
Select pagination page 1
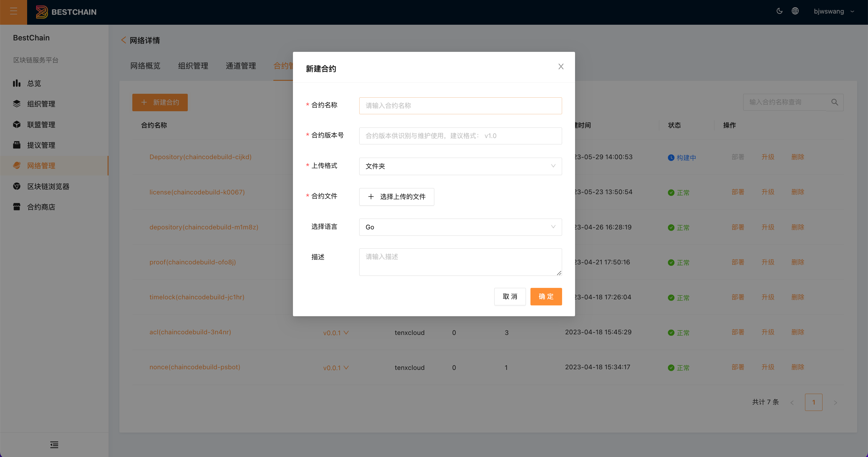point(814,402)
